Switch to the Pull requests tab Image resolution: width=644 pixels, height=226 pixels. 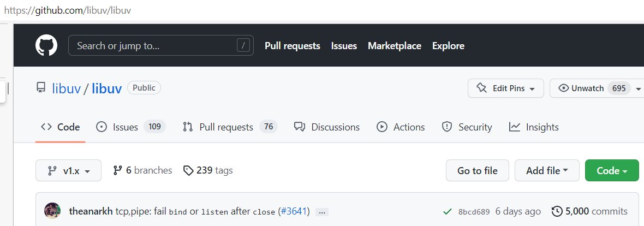[x=230, y=127]
